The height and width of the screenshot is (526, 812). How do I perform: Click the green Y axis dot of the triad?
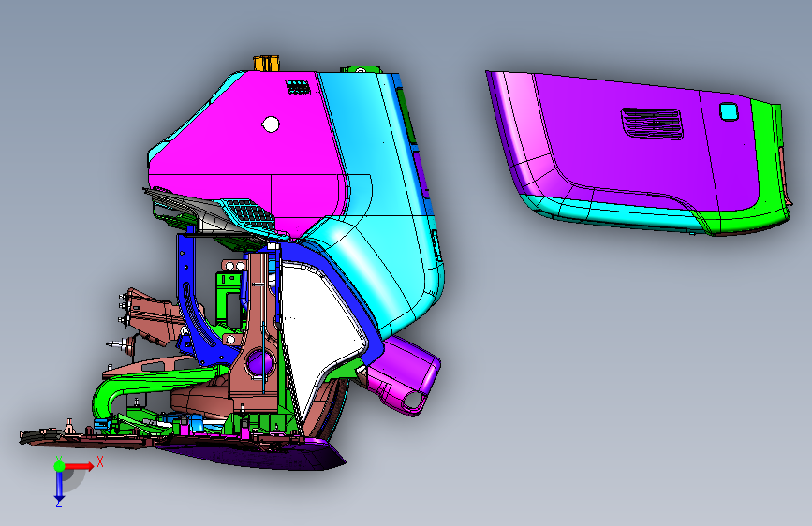pyautogui.click(x=60, y=466)
